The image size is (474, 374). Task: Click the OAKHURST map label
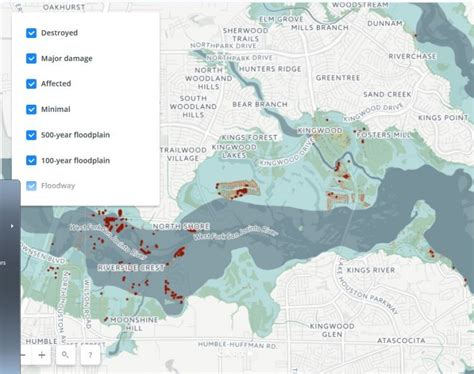pos(64,7)
